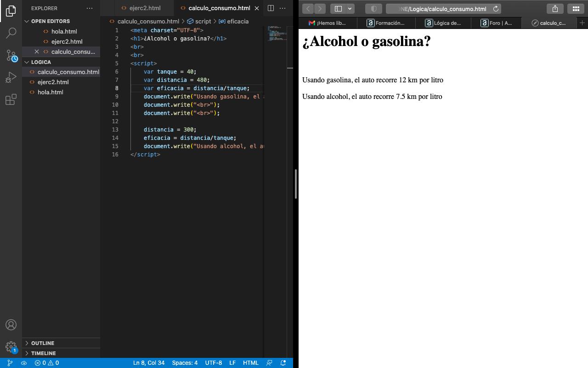
Task: Click the Safari address bar
Action: [443, 9]
